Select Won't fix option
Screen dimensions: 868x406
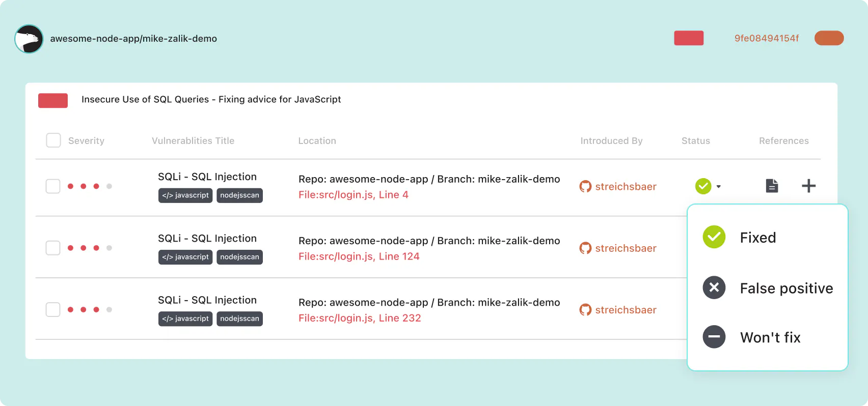pyautogui.click(x=770, y=337)
